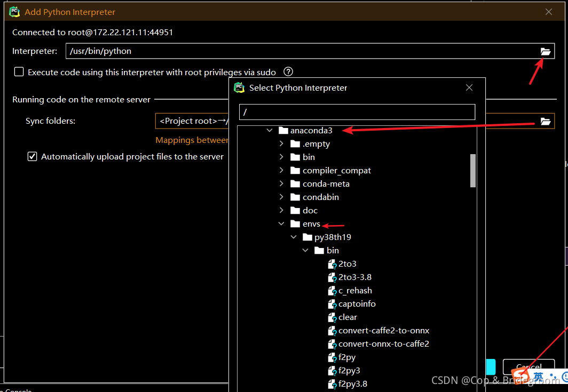Select the compiler_compat folder name

336,171
